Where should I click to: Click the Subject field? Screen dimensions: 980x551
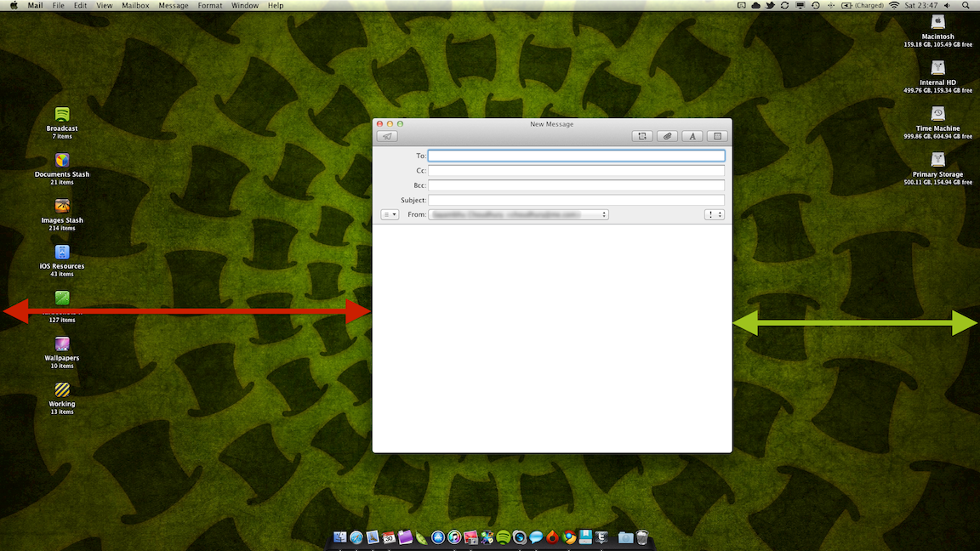[576, 200]
